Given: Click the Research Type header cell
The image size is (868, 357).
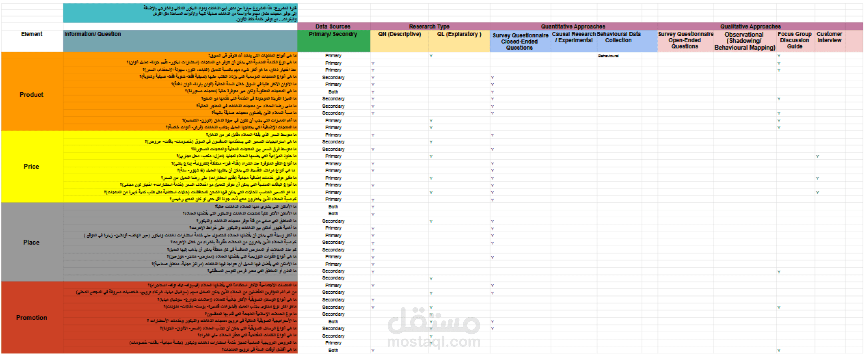Looking at the screenshot, I should tap(429, 26).
